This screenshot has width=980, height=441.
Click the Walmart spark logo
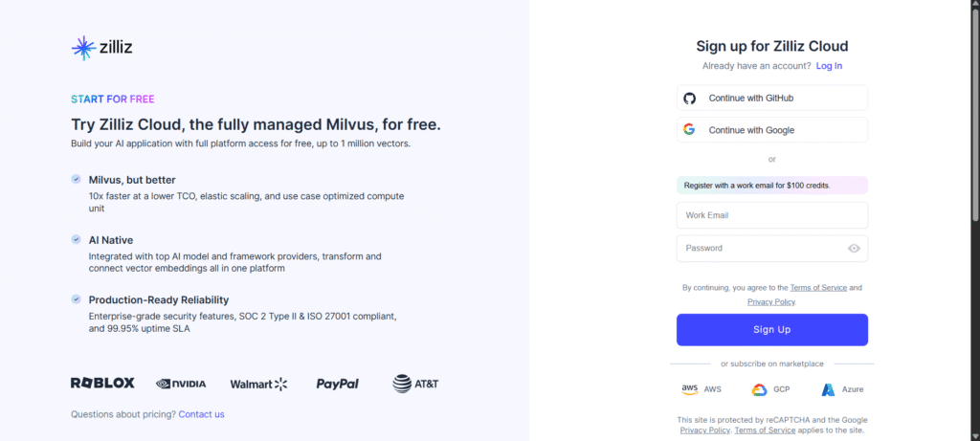pos(280,384)
